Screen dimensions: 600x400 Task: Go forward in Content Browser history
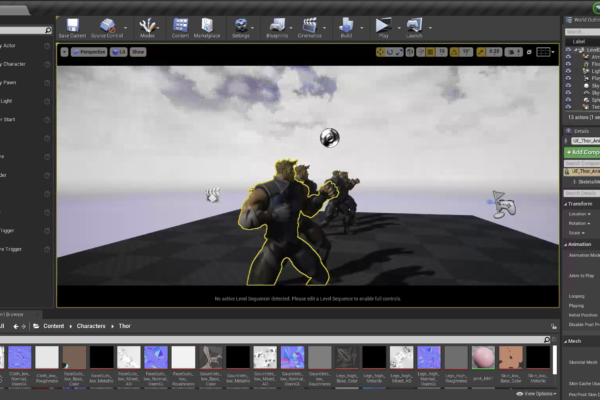[23, 327]
